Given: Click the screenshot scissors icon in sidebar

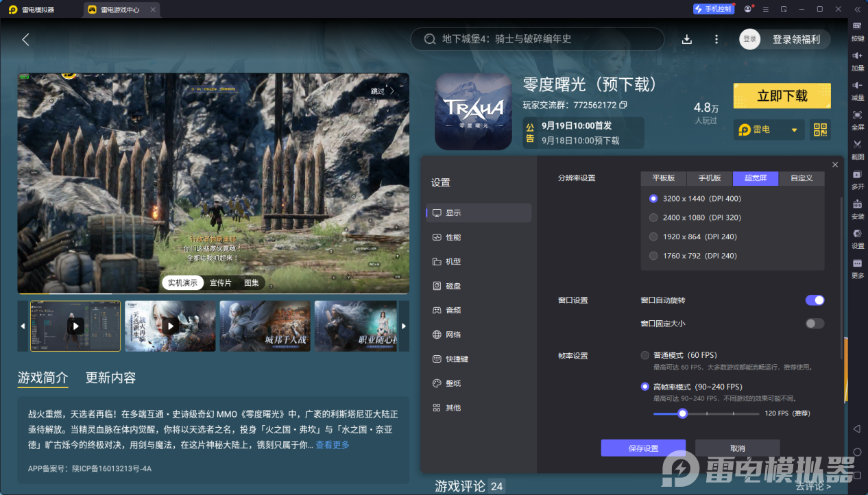Looking at the screenshot, I should point(857,145).
